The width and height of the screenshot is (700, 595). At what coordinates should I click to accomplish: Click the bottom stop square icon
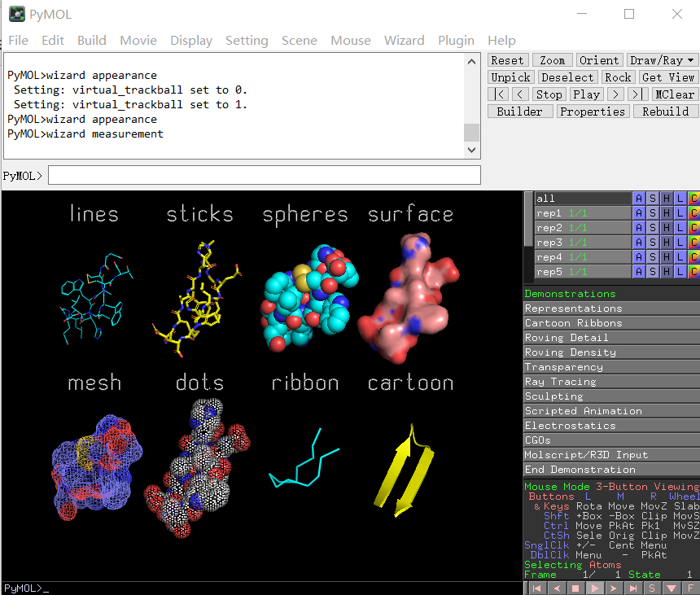click(575, 588)
